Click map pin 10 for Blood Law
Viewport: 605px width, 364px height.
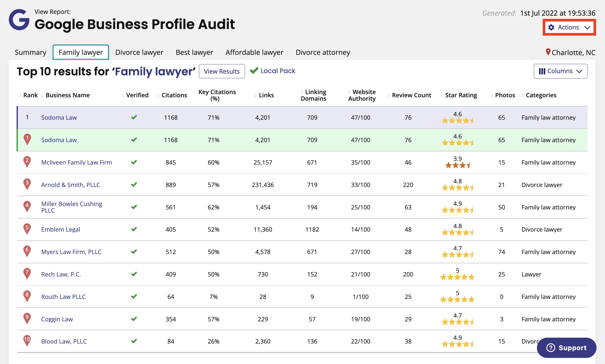pos(27,341)
